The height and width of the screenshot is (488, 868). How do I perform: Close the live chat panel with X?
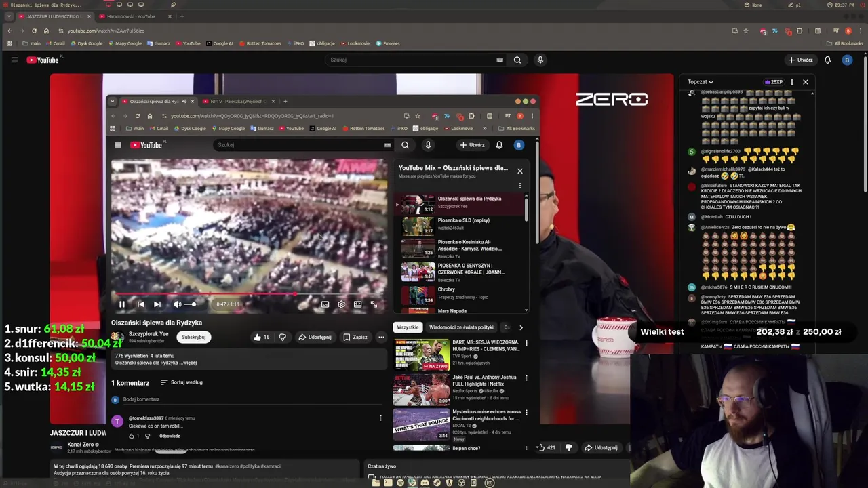pyautogui.click(x=805, y=82)
